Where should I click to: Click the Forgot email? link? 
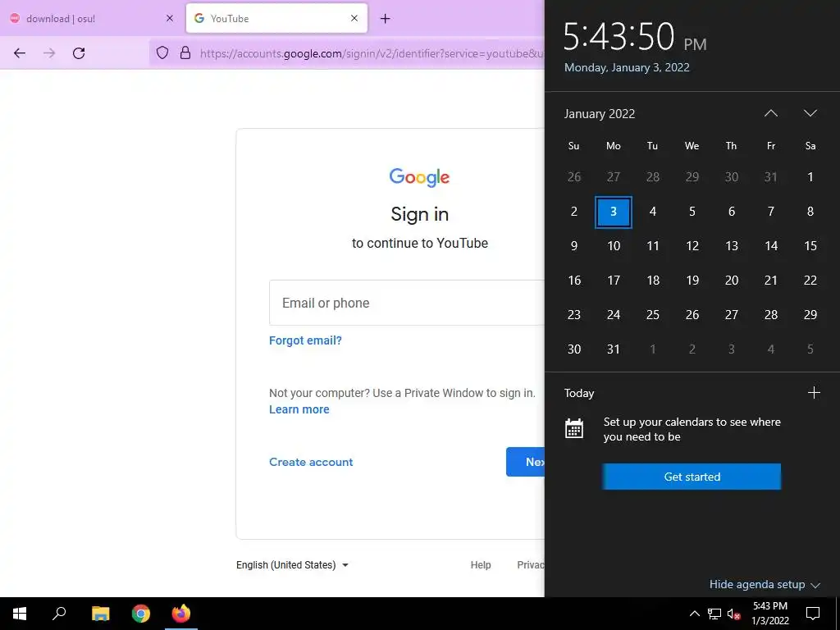pos(305,340)
